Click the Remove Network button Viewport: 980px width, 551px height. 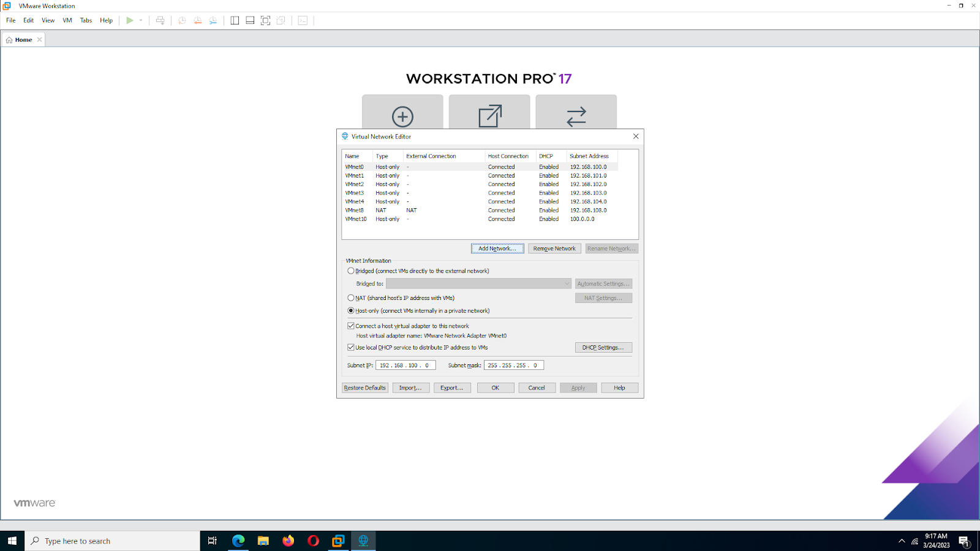pos(554,249)
